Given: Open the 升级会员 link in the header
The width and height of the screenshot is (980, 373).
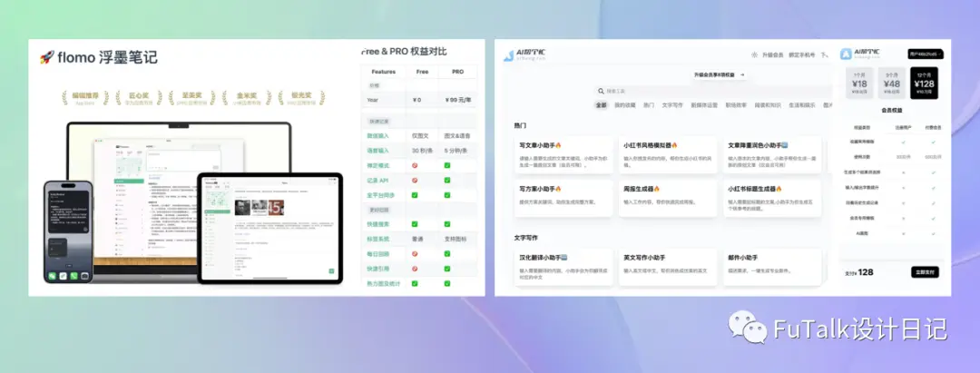Looking at the screenshot, I should (772, 55).
